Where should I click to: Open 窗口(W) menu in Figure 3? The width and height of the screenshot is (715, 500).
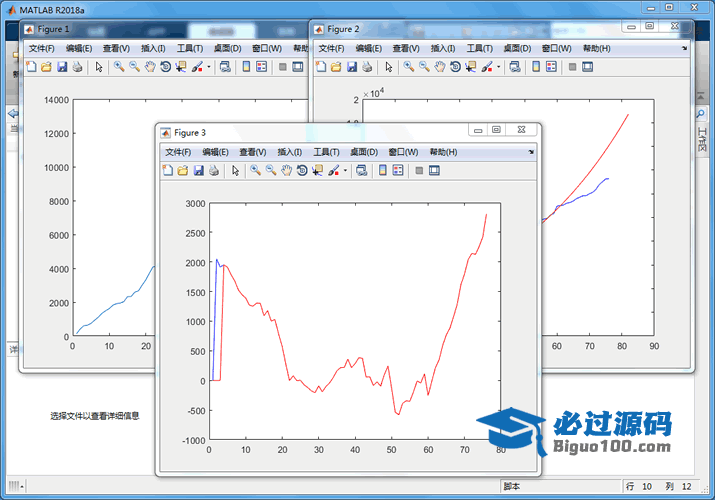coord(403,152)
